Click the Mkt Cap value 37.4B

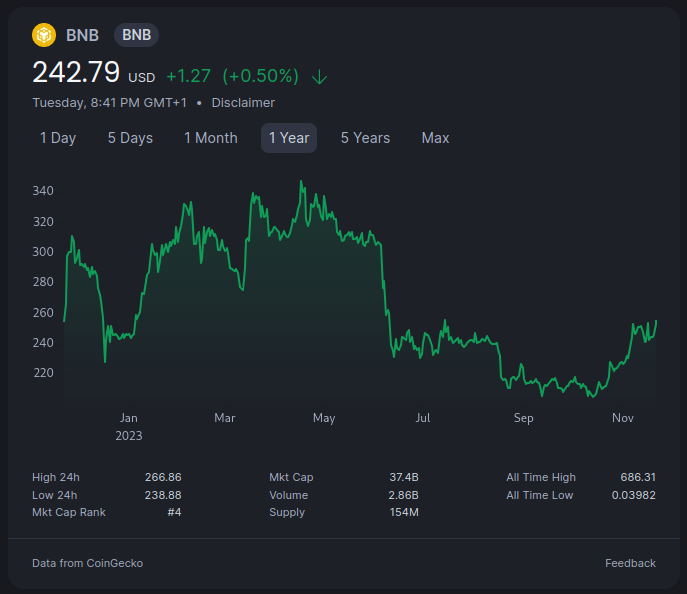click(403, 477)
